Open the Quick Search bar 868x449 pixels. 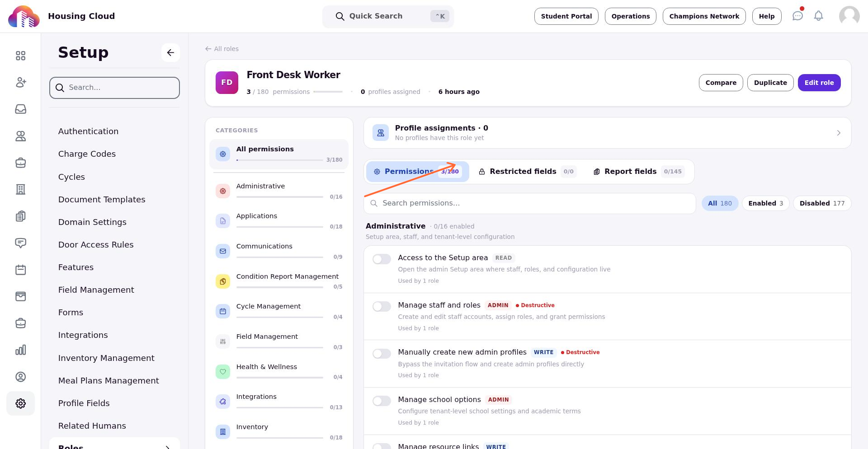point(388,16)
